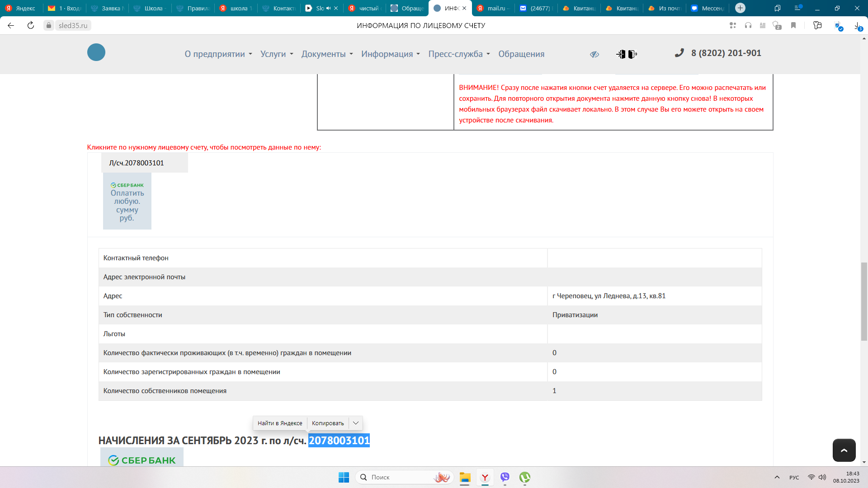Click the scroll-to-top arrow button
Image resolution: width=868 pixels, height=488 pixels.
(x=844, y=450)
